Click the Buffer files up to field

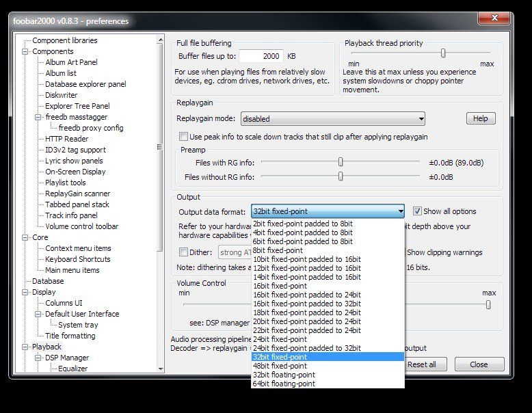coord(261,56)
